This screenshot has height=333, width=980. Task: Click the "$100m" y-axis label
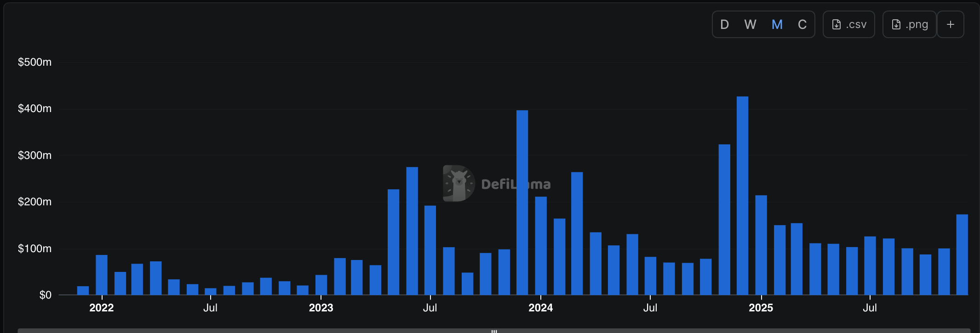34,248
